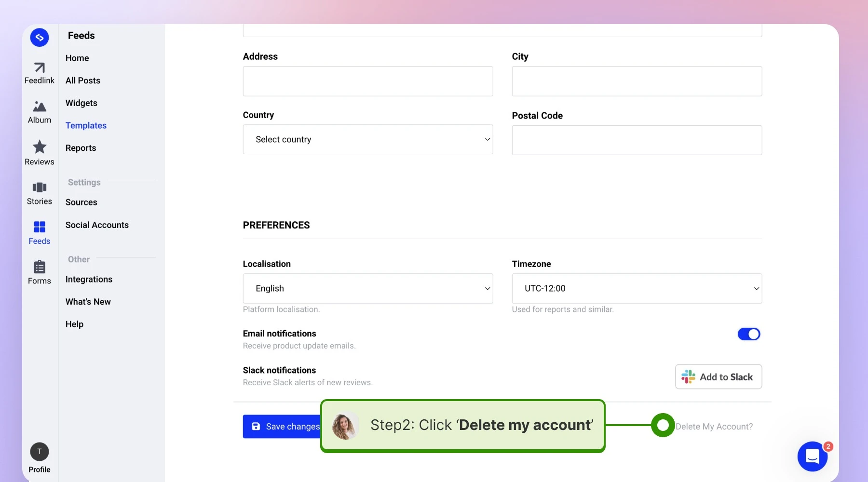The width and height of the screenshot is (868, 482).
Task: Open Integrations menu item
Action: pyautogui.click(x=89, y=280)
